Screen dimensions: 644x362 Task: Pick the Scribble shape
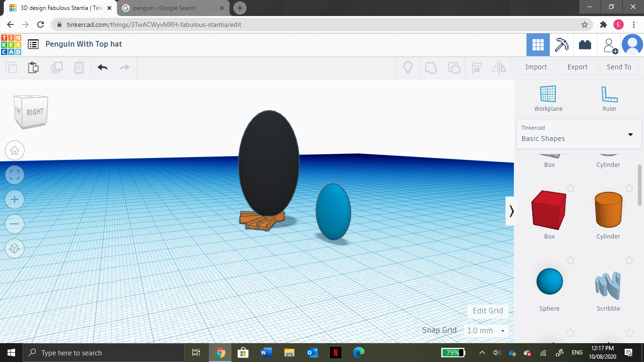608,285
